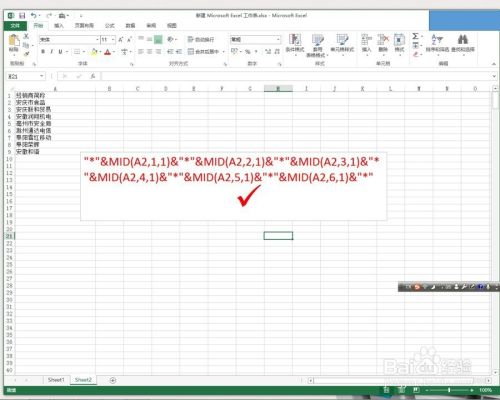Click the 100% zoom level
The width and height of the screenshot is (500, 400).
485,390
